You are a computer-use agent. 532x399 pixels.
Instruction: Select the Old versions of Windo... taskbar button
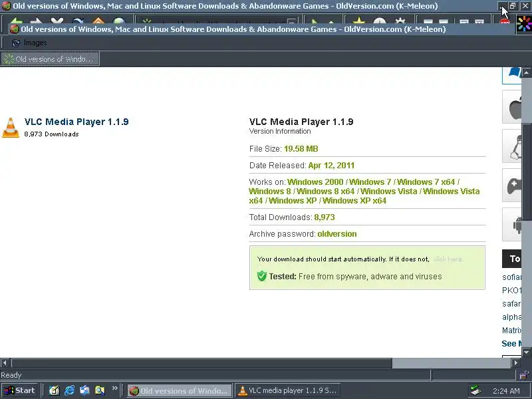[180, 390]
